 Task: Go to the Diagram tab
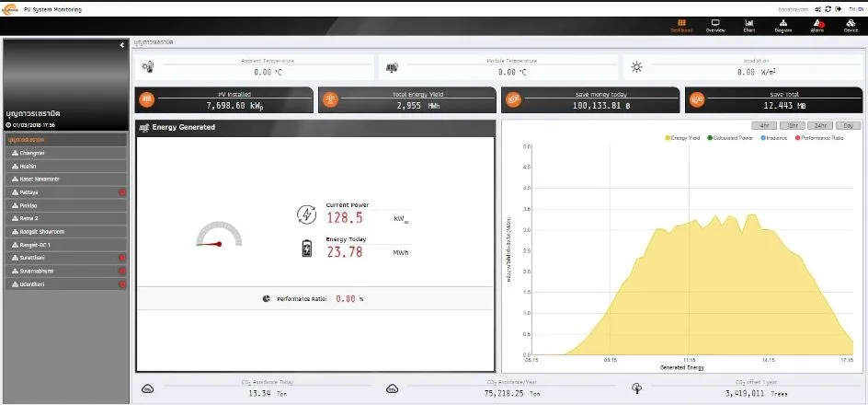tap(782, 26)
